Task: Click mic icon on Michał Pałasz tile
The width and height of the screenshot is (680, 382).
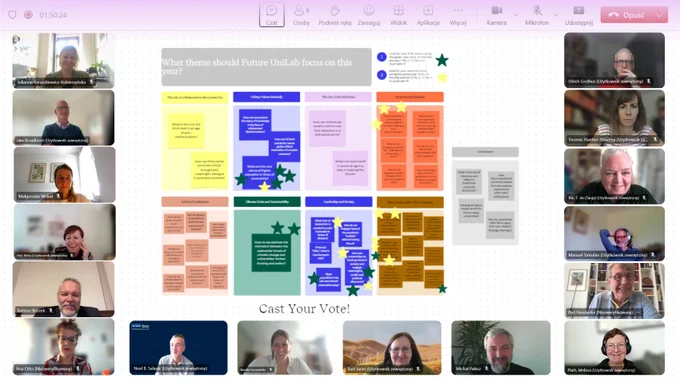Action: pyautogui.click(x=486, y=369)
